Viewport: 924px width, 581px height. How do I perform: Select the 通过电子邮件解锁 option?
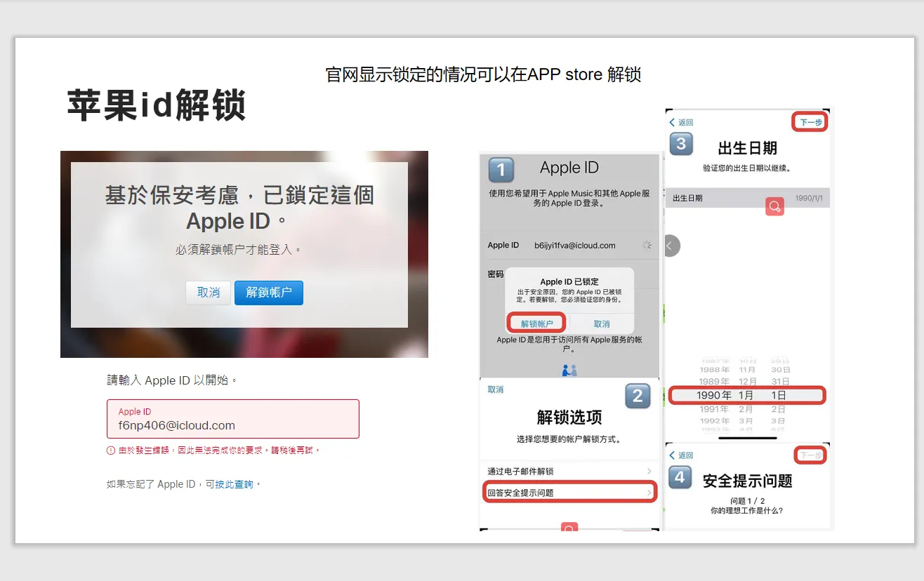click(569, 472)
